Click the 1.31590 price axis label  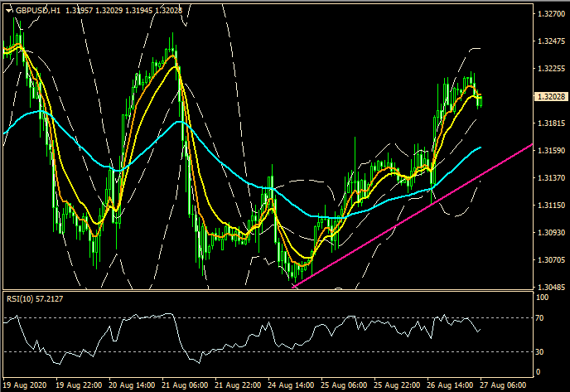548,151
